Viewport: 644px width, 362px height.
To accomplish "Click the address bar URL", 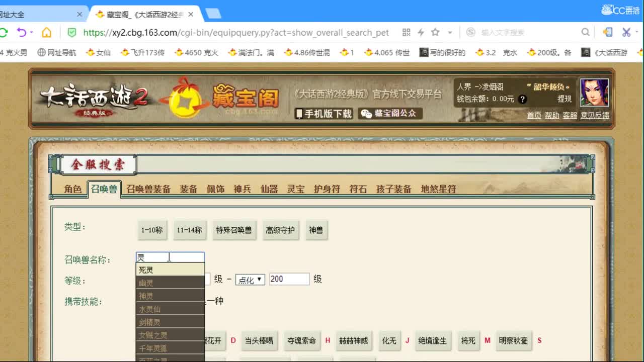I will (x=236, y=33).
